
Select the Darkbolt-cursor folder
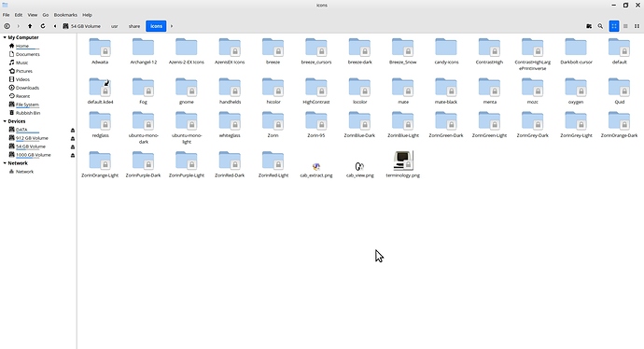click(576, 51)
